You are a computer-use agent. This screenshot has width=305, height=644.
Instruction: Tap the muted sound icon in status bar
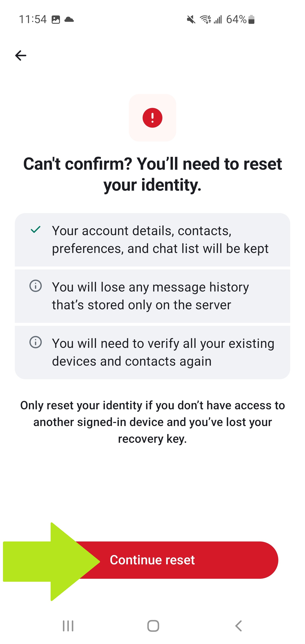[191, 19]
